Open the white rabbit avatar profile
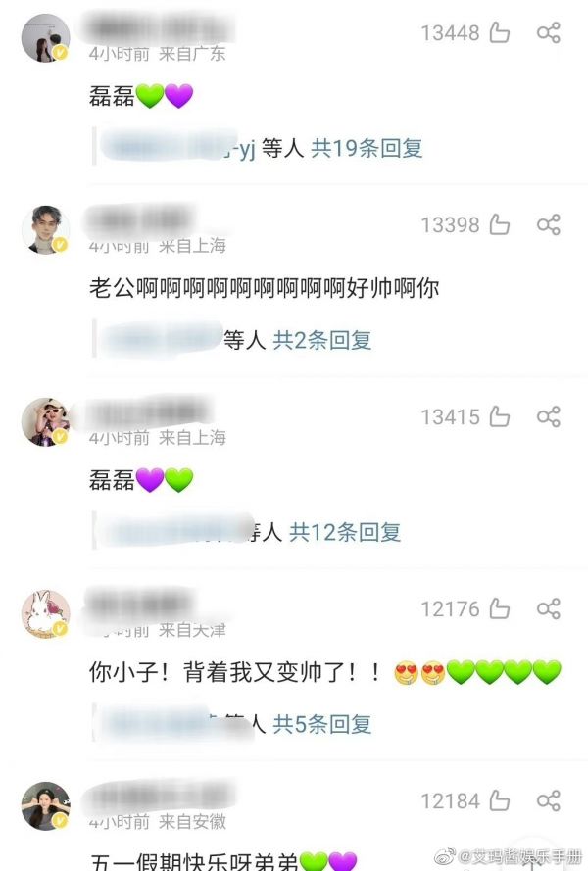588x871 pixels. pyautogui.click(x=46, y=613)
